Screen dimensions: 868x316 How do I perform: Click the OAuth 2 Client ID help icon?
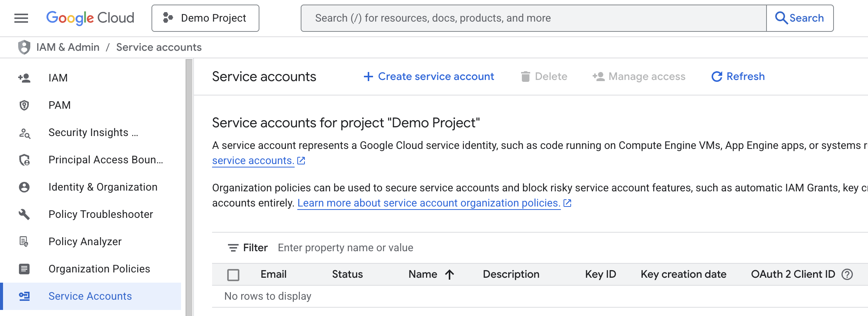pos(847,274)
